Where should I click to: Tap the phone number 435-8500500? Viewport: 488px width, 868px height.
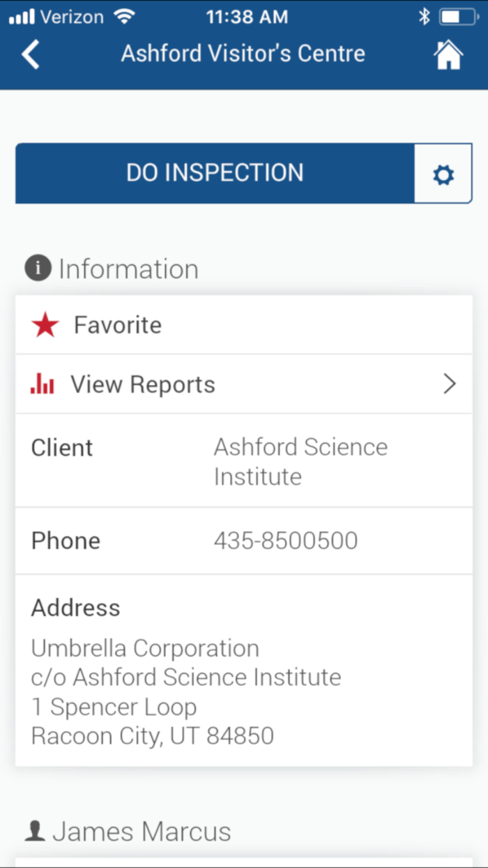click(x=285, y=540)
